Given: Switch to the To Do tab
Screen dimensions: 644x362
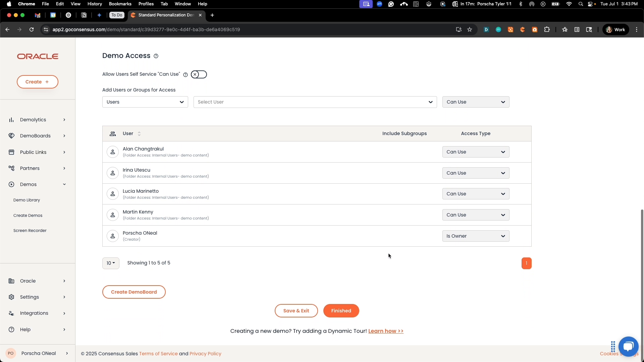Looking at the screenshot, I should (116, 15).
